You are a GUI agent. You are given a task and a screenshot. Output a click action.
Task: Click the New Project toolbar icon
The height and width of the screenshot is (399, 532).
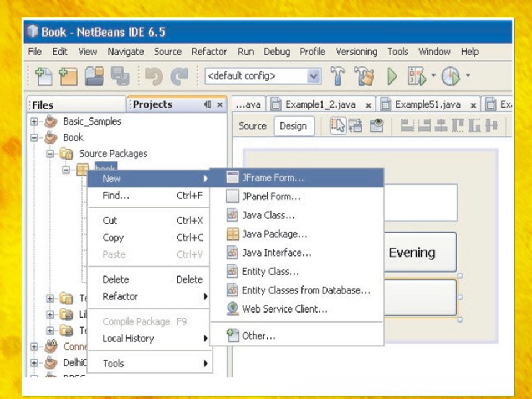point(68,76)
